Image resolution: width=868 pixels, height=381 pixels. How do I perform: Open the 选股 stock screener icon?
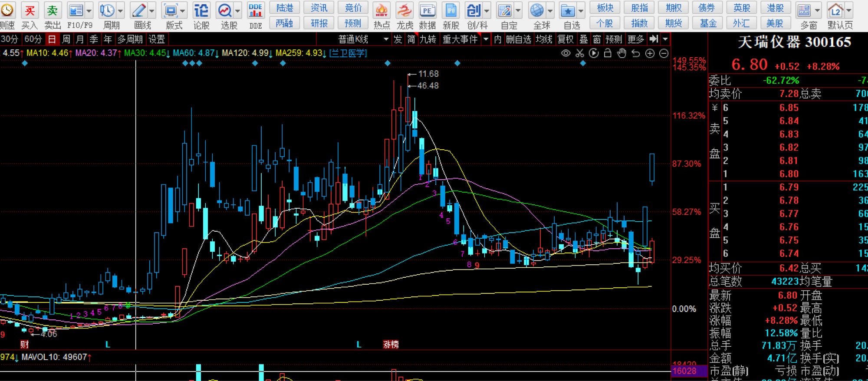225,10
